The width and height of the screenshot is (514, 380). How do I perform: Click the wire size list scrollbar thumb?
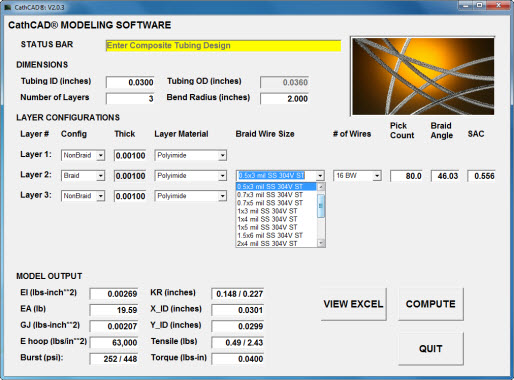click(x=321, y=206)
